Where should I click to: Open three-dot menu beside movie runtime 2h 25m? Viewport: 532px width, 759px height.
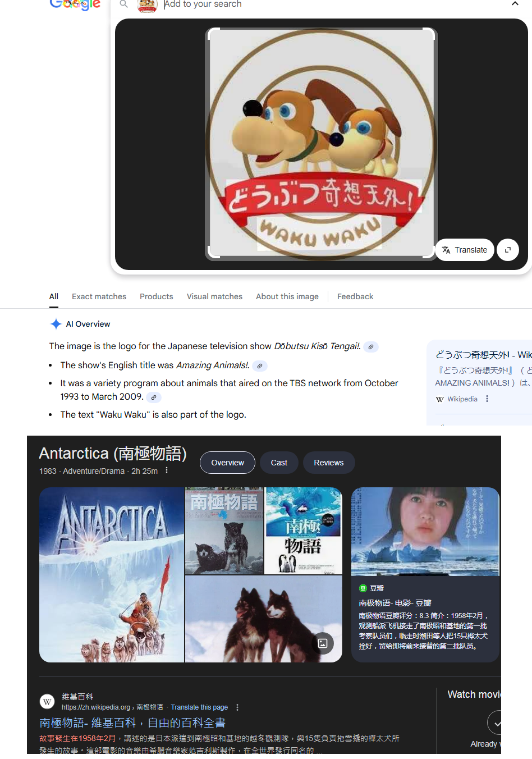[167, 470]
